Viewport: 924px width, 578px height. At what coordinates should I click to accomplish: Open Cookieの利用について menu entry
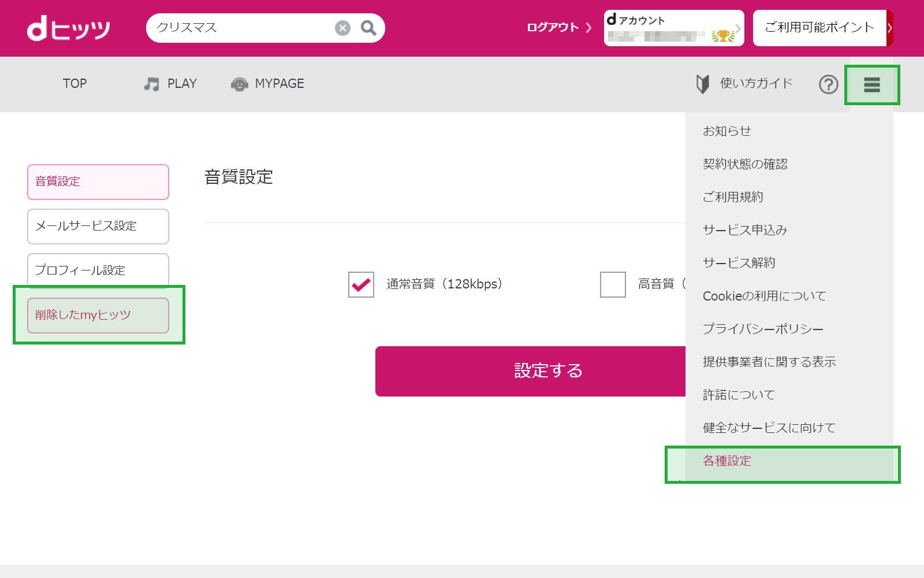[x=765, y=296]
